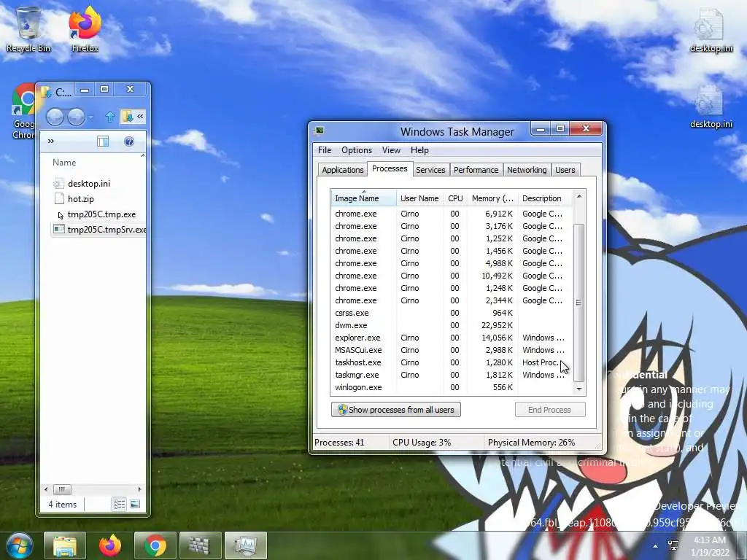
Task: Switch Explorer to details view icon
Action: [x=119, y=504]
